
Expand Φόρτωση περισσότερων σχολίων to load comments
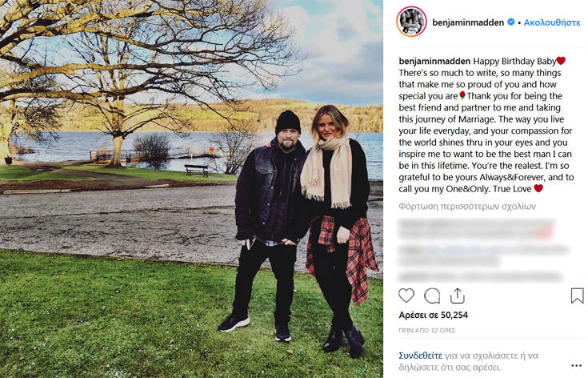(467, 206)
